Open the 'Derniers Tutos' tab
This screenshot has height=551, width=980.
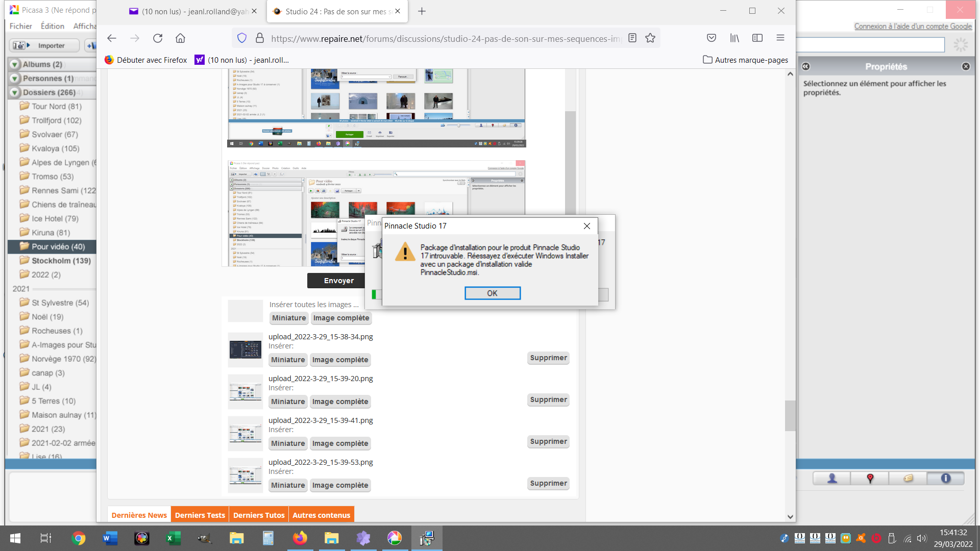[x=259, y=515]
